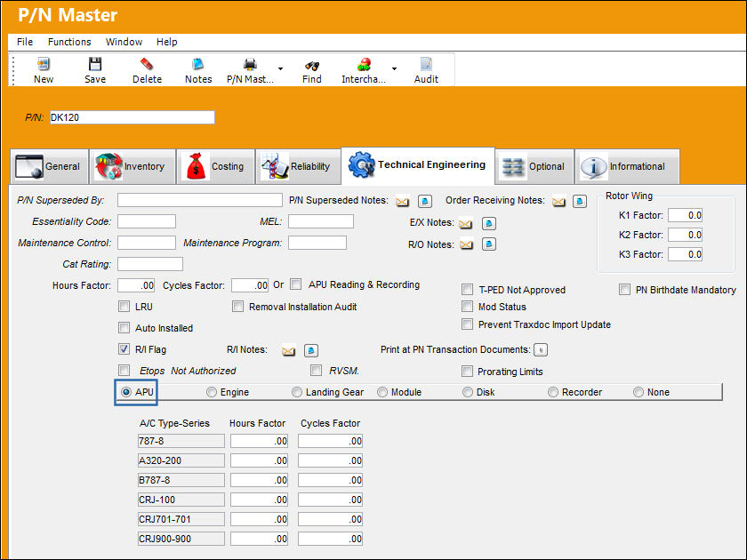Open the Reliability tab

click(298, 167)
